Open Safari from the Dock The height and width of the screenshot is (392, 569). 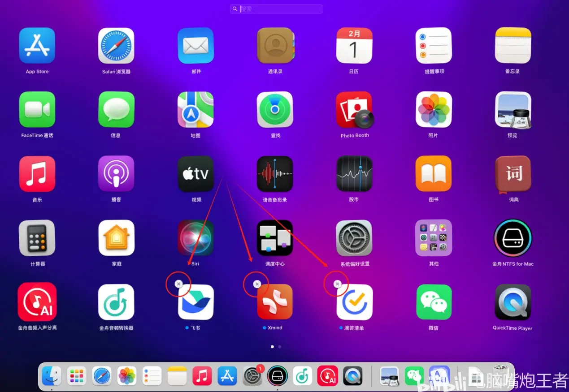102,375
